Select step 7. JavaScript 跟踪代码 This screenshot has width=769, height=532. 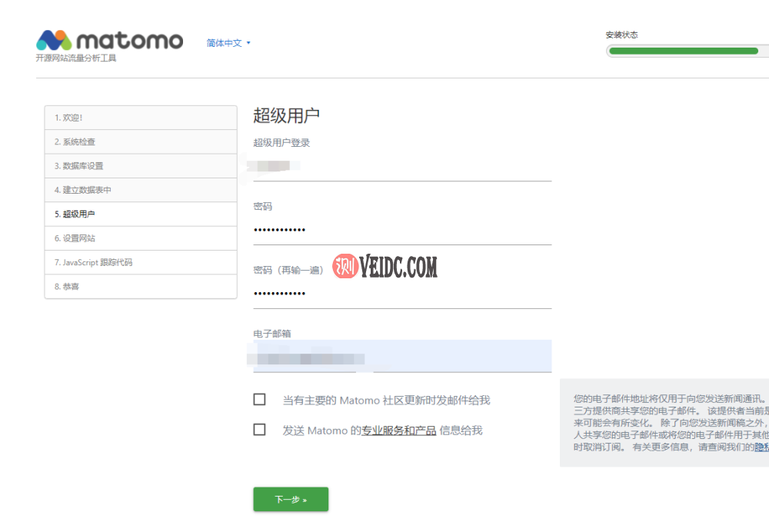coord(141,262)
